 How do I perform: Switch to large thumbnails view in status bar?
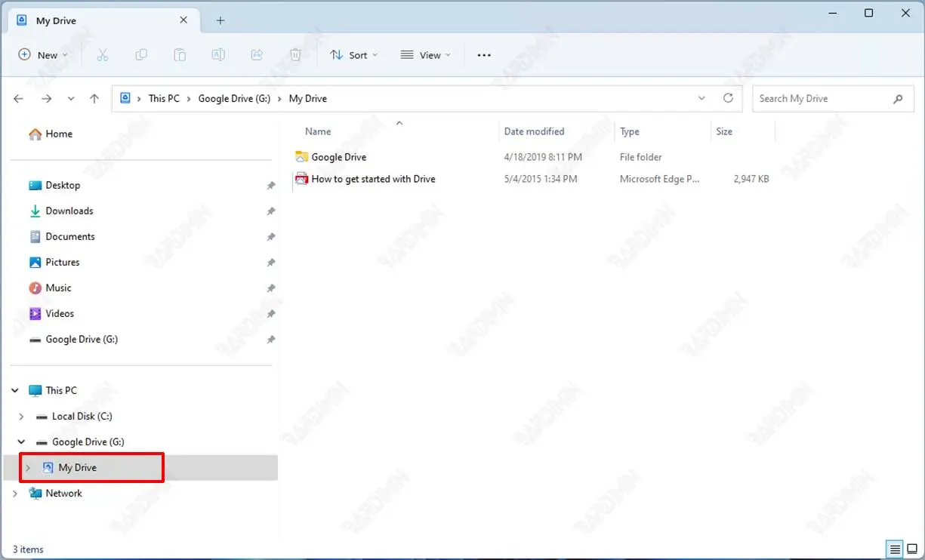point(911,549)
